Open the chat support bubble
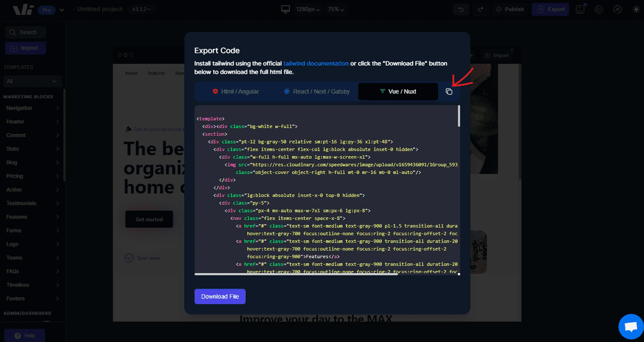644x342 pixels. pyautogui.click(x=631, y=327)
